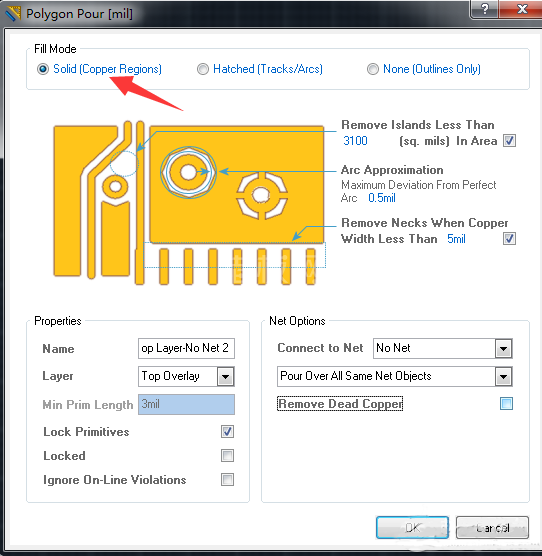Confirm with the OK button
Image resolution: width=542 pixels, height=556 pixels.
coord(413,528)
